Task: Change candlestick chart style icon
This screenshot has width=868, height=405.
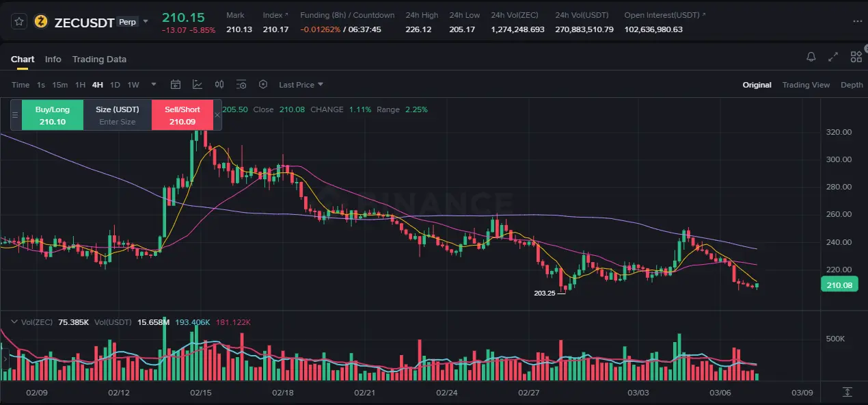Action: (x=219, y=85)
